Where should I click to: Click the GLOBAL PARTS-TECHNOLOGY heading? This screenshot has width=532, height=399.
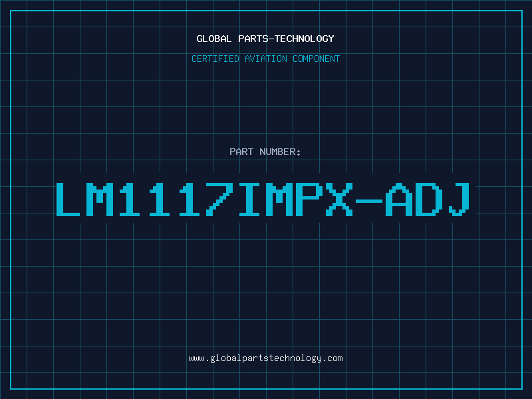pos(265,39)
